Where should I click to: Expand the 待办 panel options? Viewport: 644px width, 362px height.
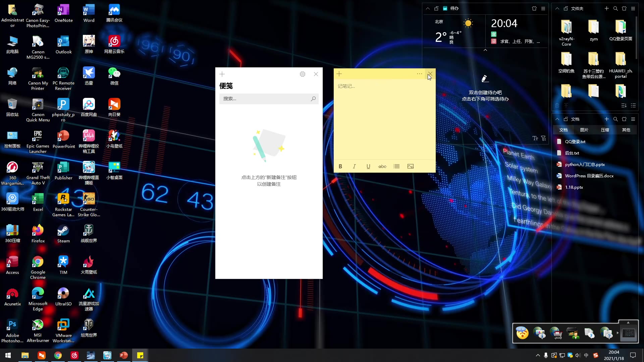pyautogui.click(x=543, y=8)
